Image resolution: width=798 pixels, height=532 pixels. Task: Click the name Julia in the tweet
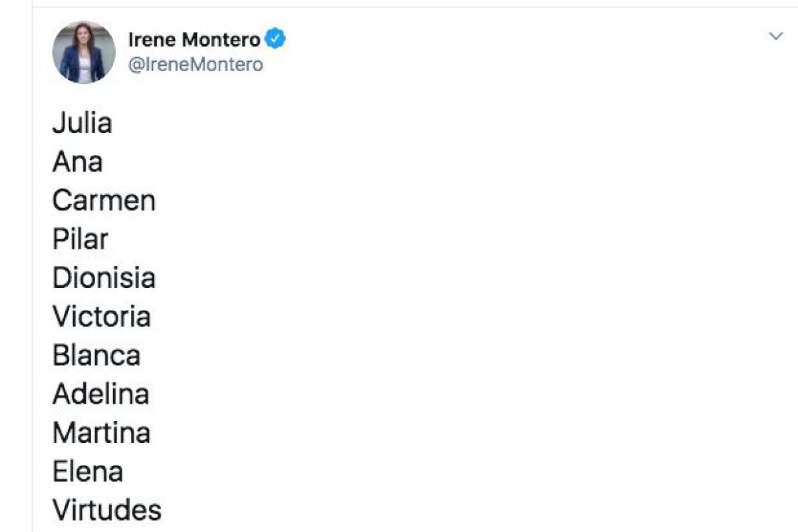82,124
